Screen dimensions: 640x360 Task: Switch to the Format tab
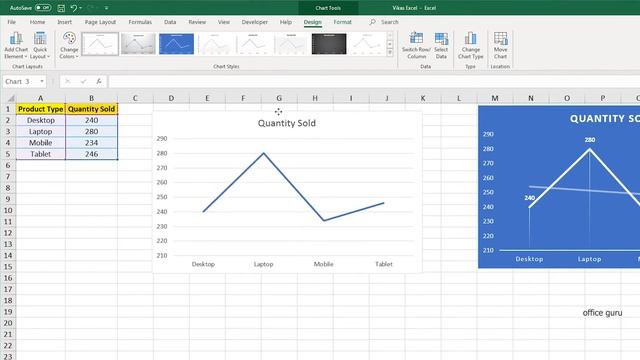tap(342, 22)
